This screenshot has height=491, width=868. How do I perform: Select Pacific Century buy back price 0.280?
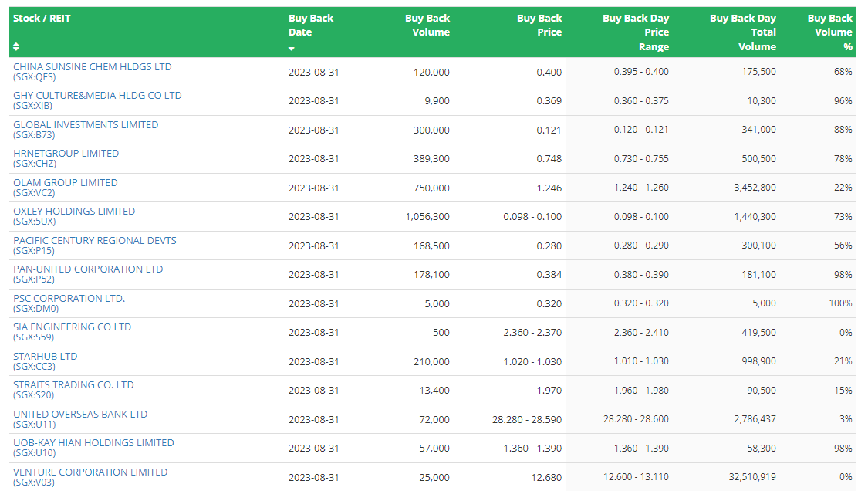pyautogui.click(x=549, y=245)
